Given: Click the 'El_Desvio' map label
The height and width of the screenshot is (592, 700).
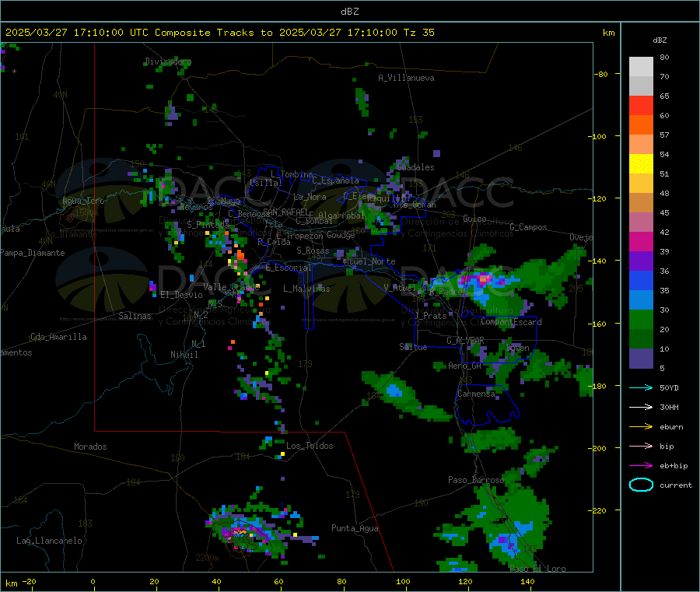Looking at the screenshot, I should point(181,295).
